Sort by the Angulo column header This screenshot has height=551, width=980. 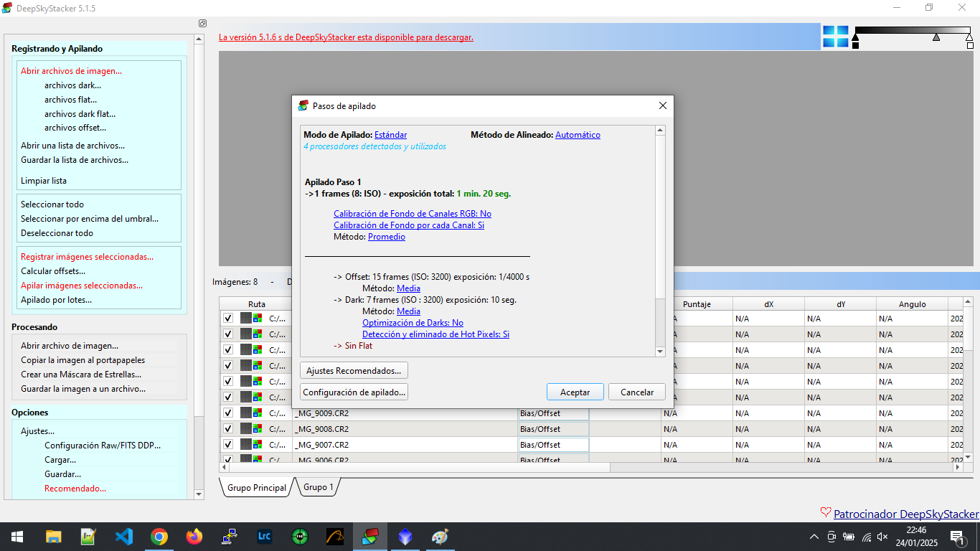point(912,304)
